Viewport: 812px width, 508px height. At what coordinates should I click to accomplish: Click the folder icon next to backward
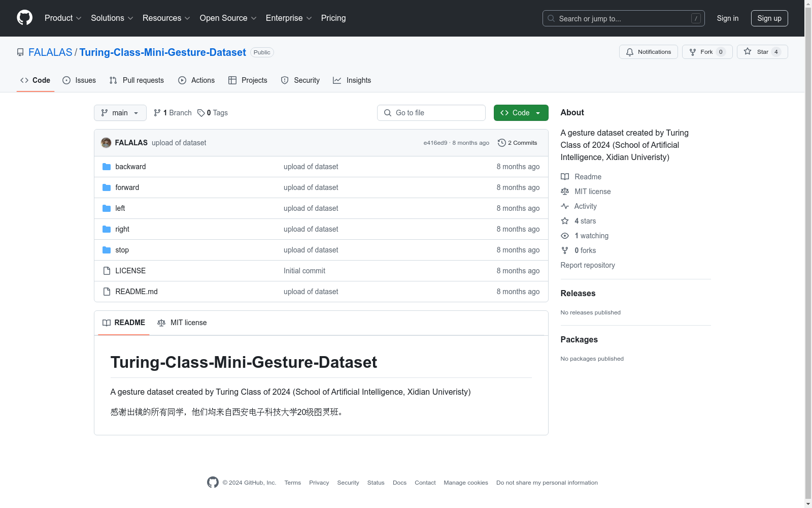pyautogui.click(x=107, y=167)
